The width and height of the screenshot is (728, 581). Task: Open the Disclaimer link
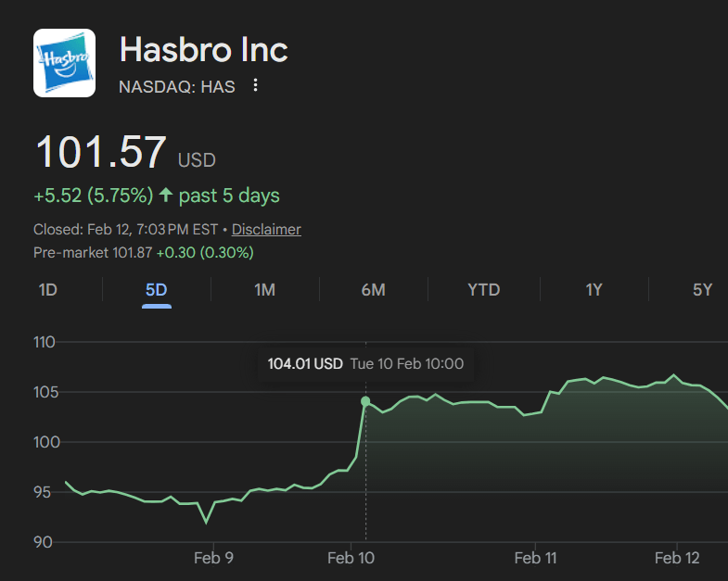pyautogui.click(x=266, y=229)
